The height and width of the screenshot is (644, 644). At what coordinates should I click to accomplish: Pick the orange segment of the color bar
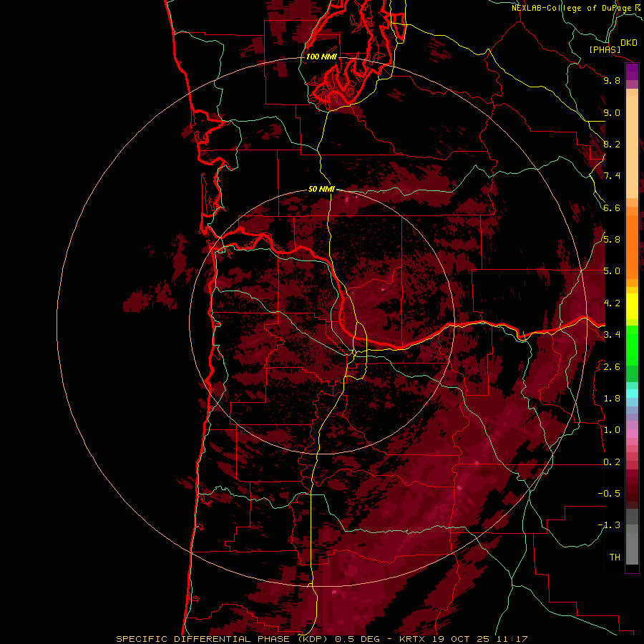coord(632,247)
